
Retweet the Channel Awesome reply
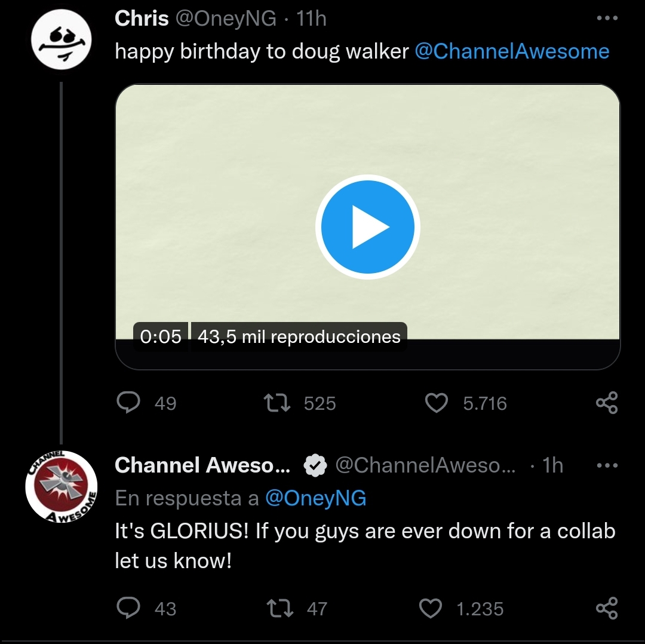click(x=279, y=609)
